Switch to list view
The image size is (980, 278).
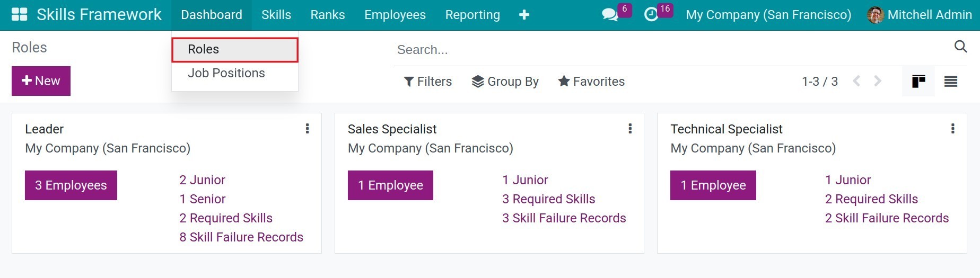951,81
